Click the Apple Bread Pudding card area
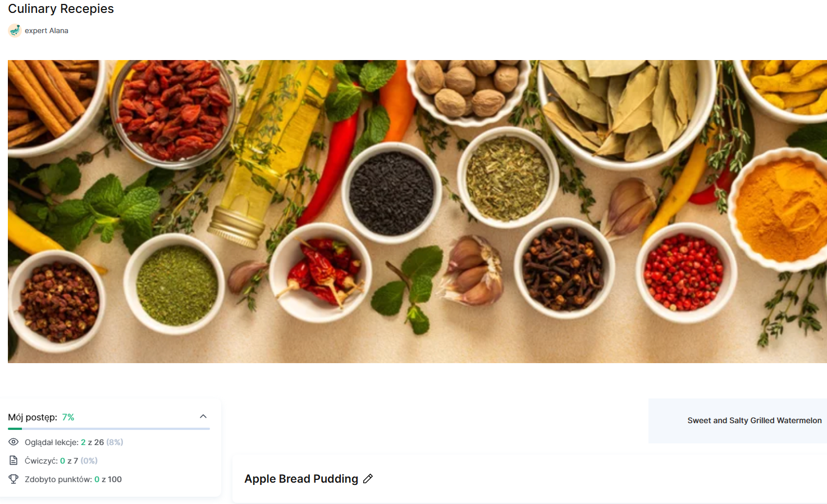827x504 pixels. [529, 479]
